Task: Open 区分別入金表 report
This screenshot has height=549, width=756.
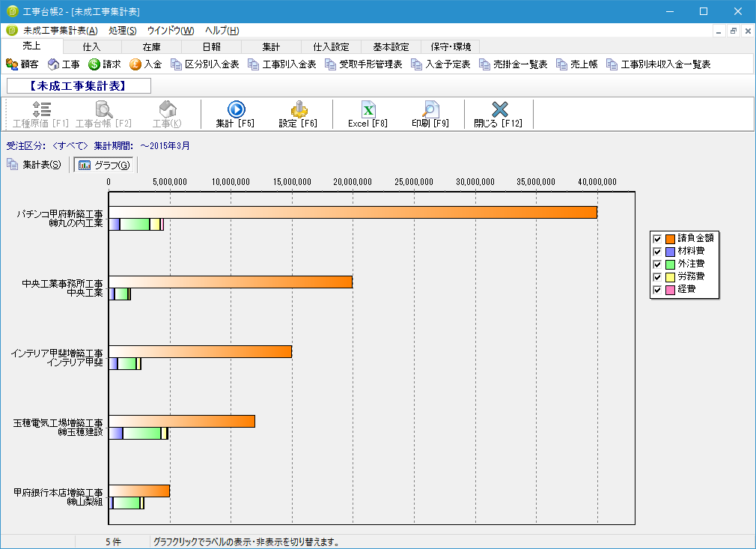Action: pyautogui.click(x=205, y=64)
